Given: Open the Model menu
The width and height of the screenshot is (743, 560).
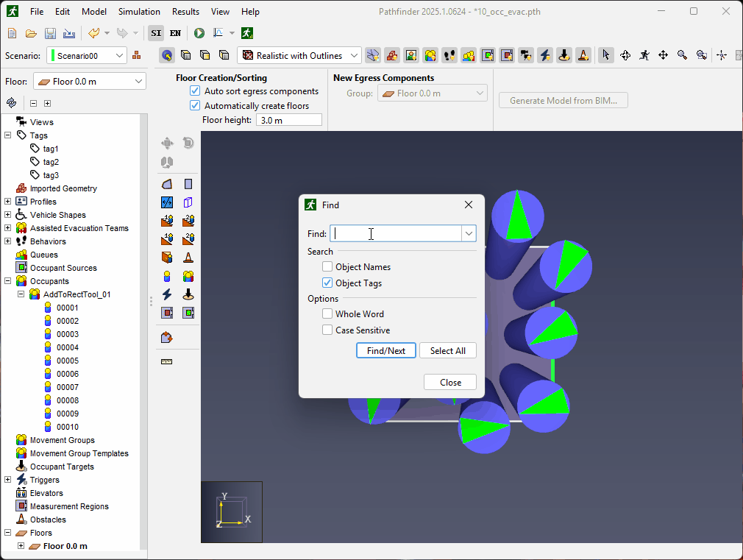Looking at the screenshot, I should coord(94,12).
